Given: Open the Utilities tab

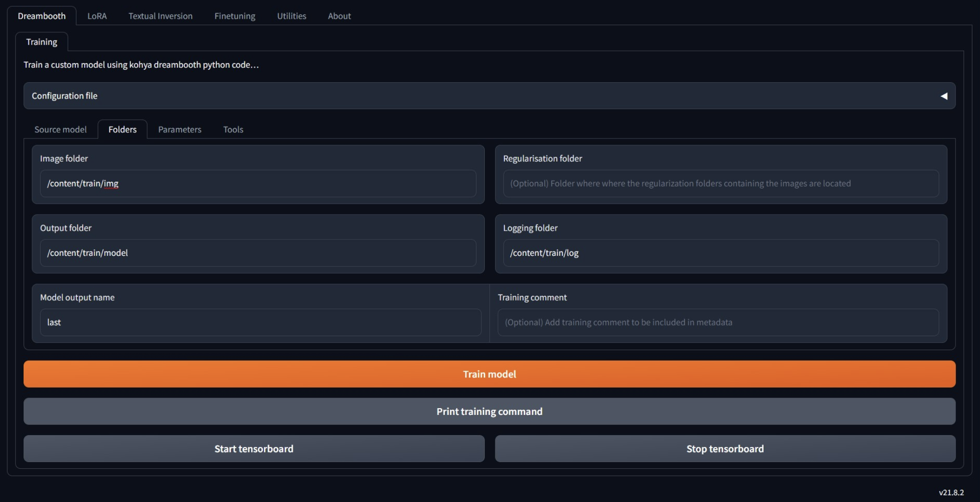Looking at the screenshot, I should point(291,16).
